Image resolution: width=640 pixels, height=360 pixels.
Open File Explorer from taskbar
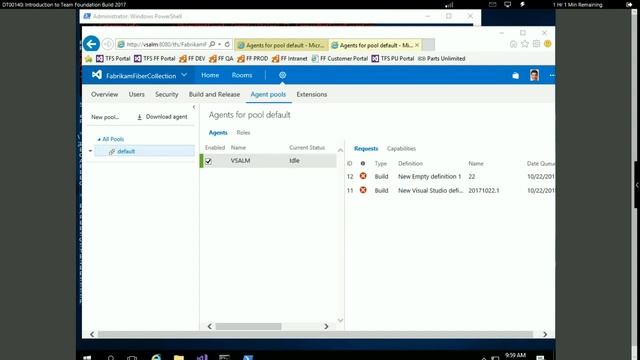179,358
